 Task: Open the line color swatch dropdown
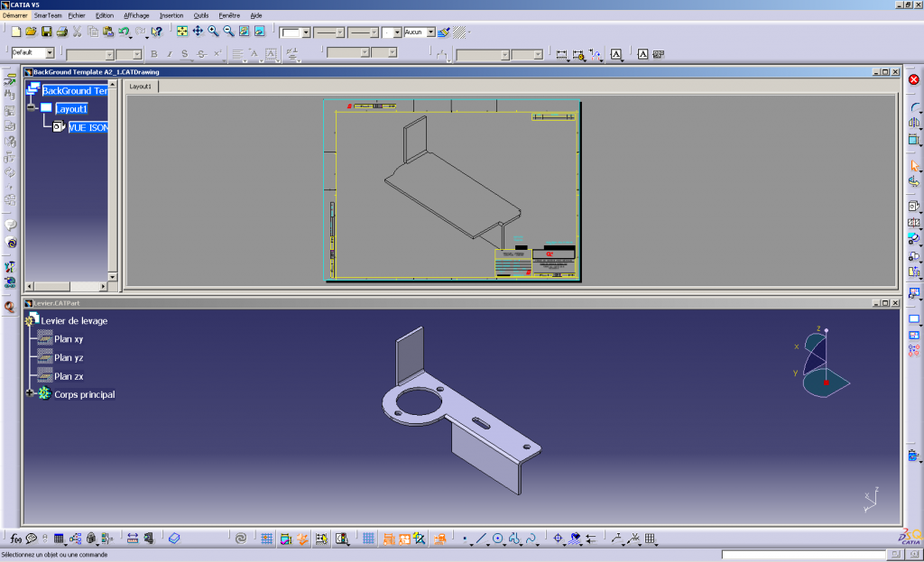(x=307, y=32)
